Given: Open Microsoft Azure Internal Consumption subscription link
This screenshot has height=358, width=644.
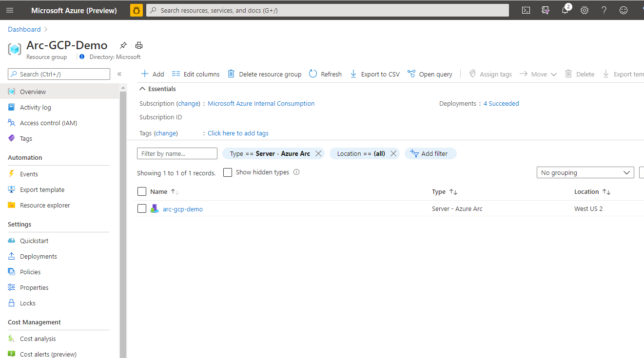Looking at the screenshot, I should 261,103.
